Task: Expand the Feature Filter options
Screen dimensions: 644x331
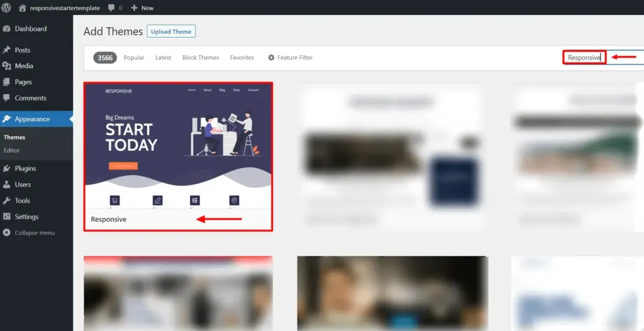Action: 290,58
